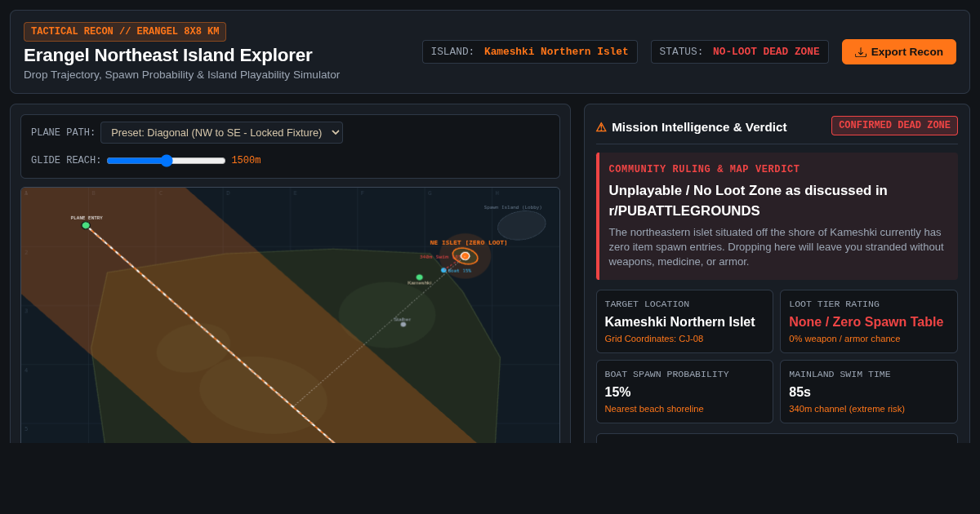Click the Unplayable / No Loot Zone headline
Image resolution: width=980 pixels, height=514 pixels.
[748, 201]
